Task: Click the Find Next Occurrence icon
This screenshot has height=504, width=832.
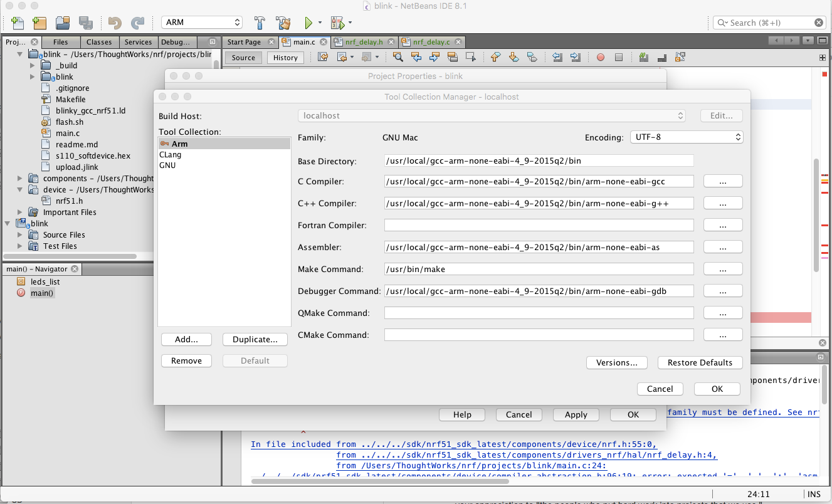Action: tap(434, 57)
